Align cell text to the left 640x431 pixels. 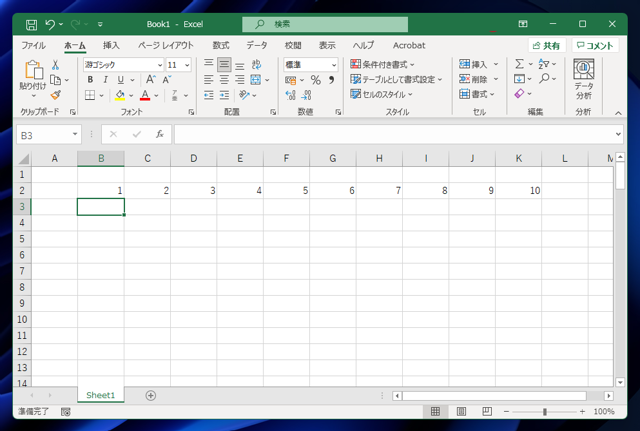(x=209, y=80)
